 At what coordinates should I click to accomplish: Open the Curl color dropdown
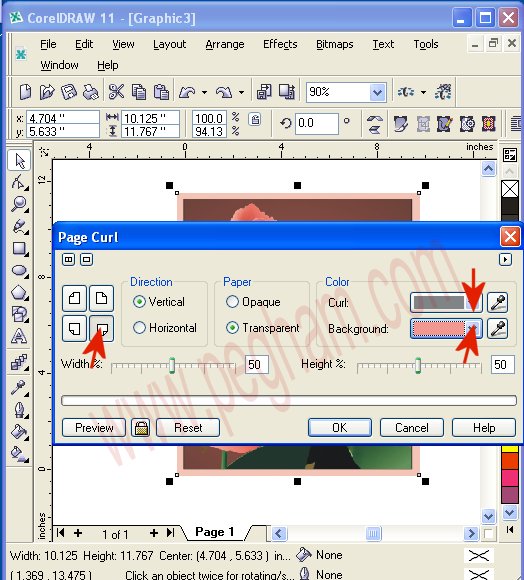click(473, 303)
